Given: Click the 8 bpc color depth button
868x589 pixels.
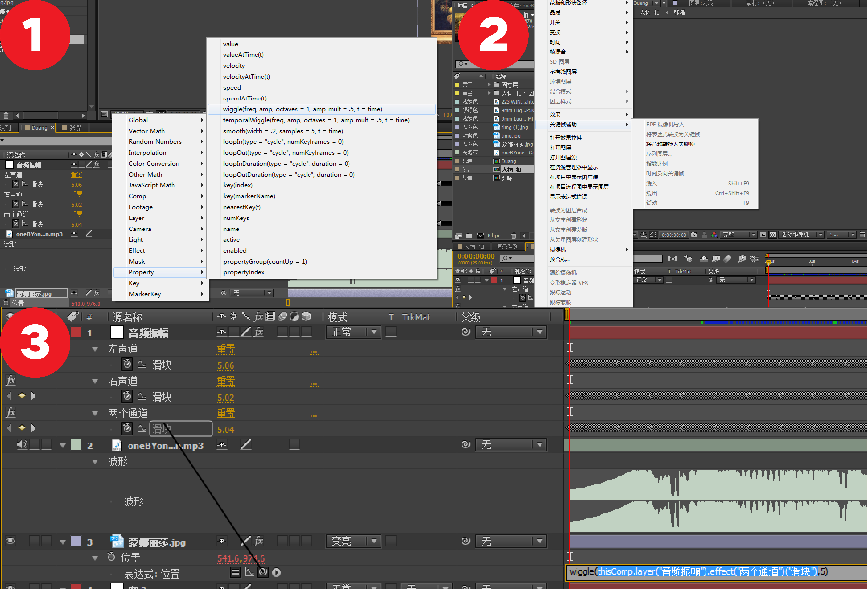Looking at the screenshot, I should [494, 236].
